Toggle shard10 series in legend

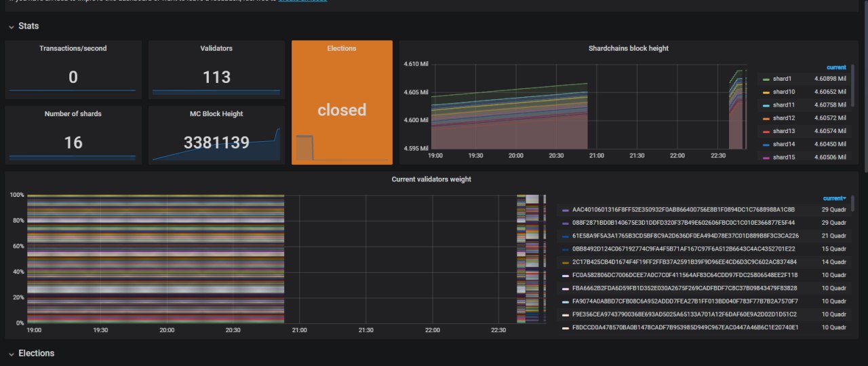[x=784, y=92]
